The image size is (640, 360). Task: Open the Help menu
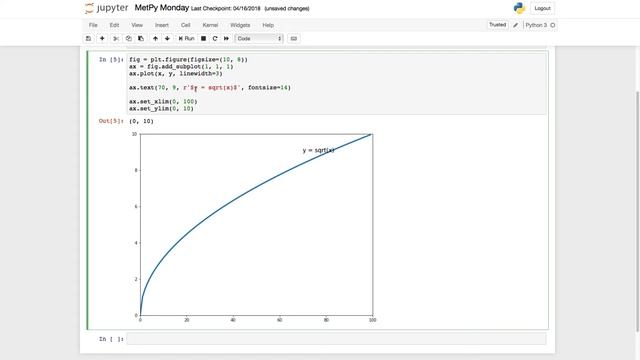[268, 25]
